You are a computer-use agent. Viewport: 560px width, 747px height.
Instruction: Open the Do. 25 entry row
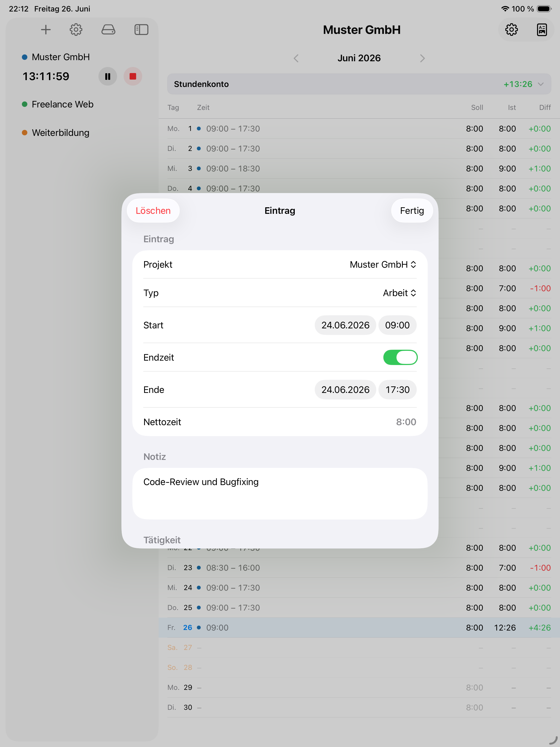(x=359, y=608)
